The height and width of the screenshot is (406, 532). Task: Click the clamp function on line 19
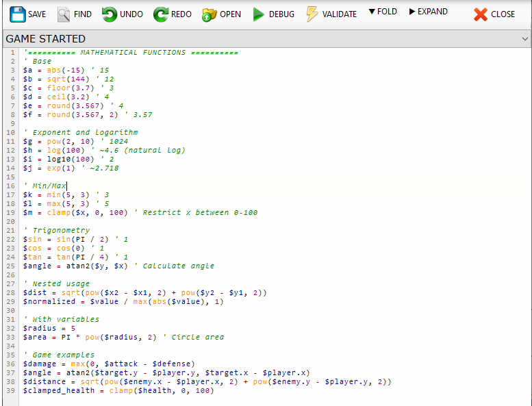[x=58, y=212]
